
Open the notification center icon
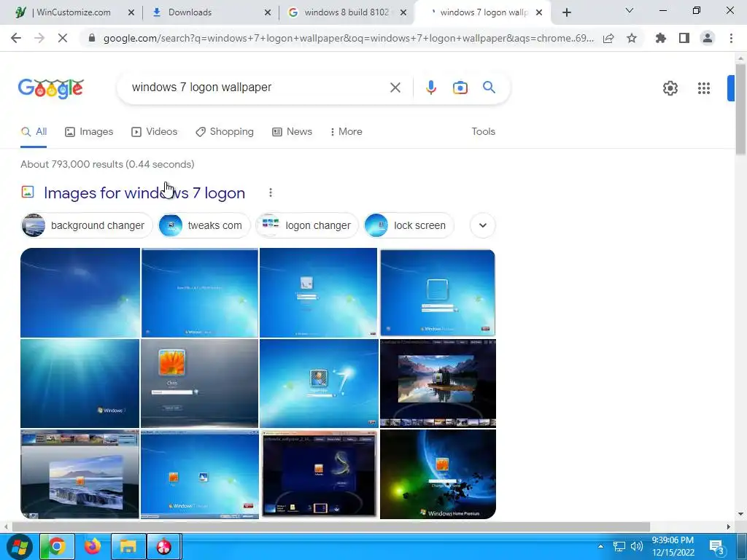click(x=717, y=547)
